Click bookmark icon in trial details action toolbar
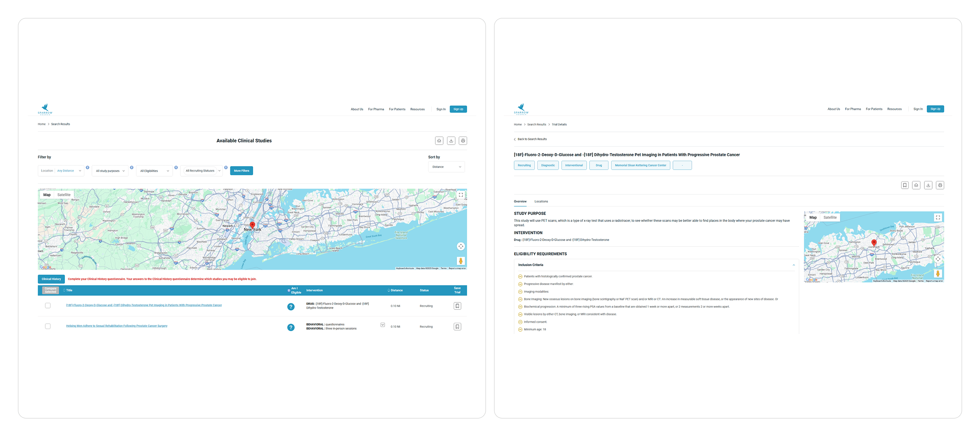This screenshot has height=436, width=980. 905,185
